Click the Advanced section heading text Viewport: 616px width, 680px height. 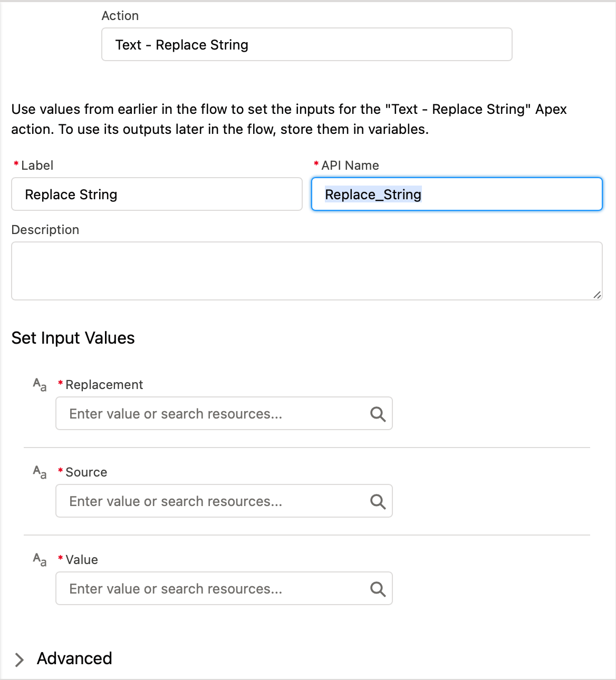tap(74, 658)
